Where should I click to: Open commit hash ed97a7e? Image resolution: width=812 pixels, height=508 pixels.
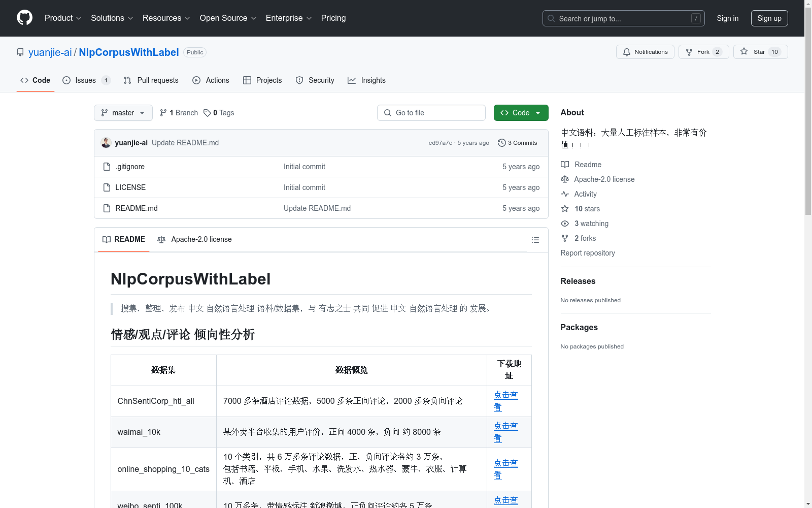pyautogui.click(x=440, y=143)
